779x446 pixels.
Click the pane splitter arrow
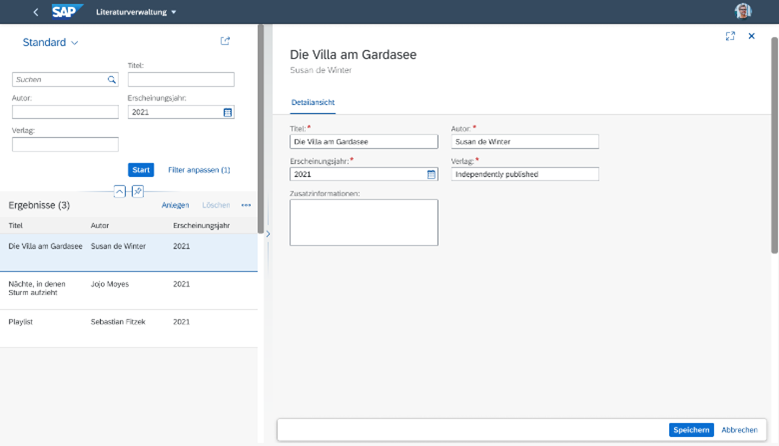pyautogui.click(x=268, y=234)
